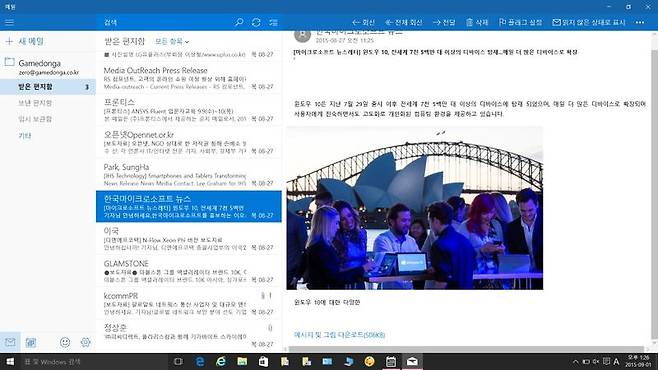658x370 pixels.
Task: Open the 오픈넷Opennet.or.kr email
Action: [x=189, y=142]
